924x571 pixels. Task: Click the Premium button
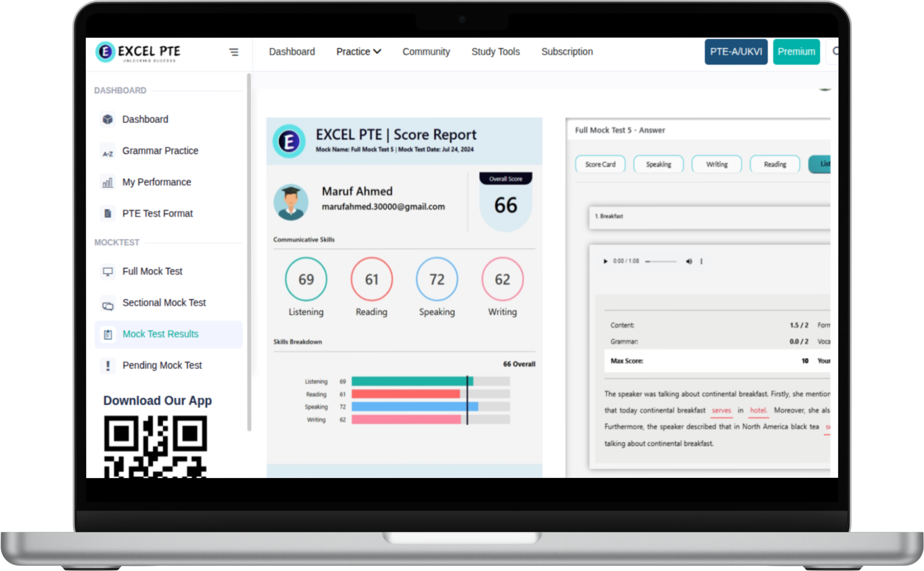click(x=796, y=52)
